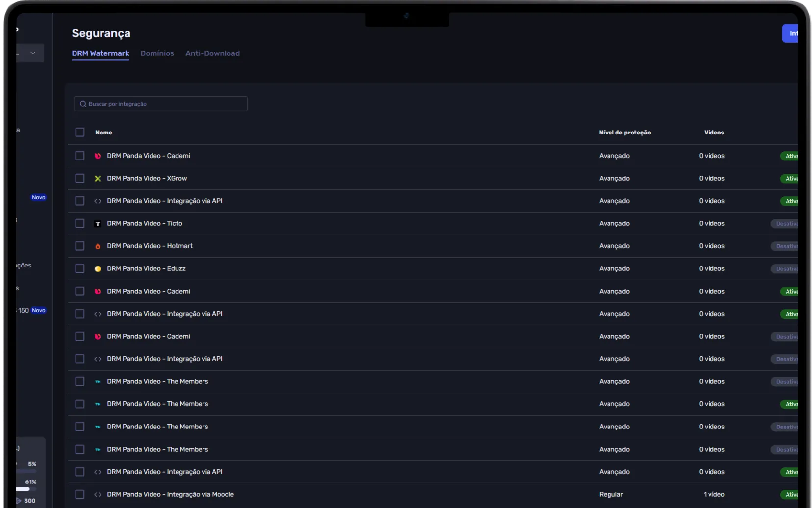Open DRM Panda Video - Eduzz entry
The image size is (812, 508).
146,269
